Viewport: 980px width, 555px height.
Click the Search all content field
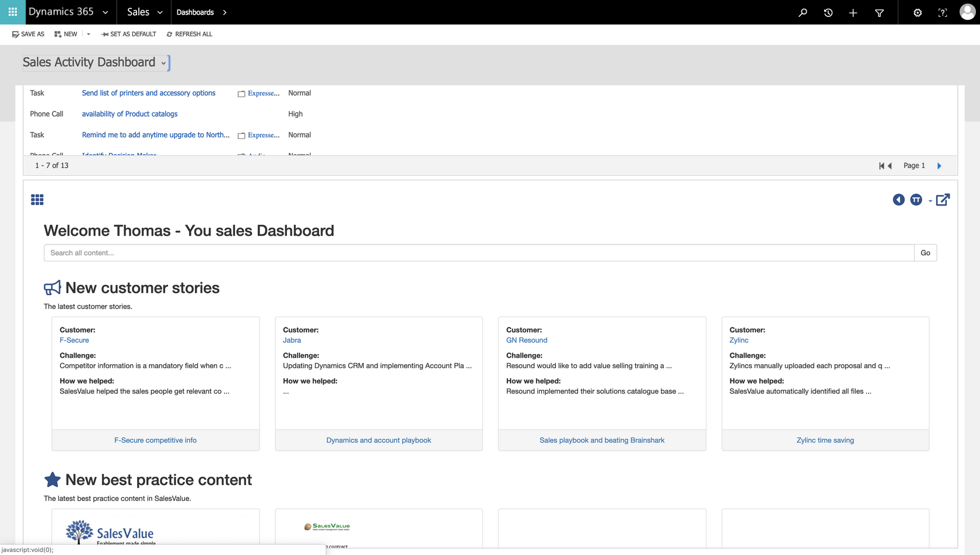pos(478,253)
